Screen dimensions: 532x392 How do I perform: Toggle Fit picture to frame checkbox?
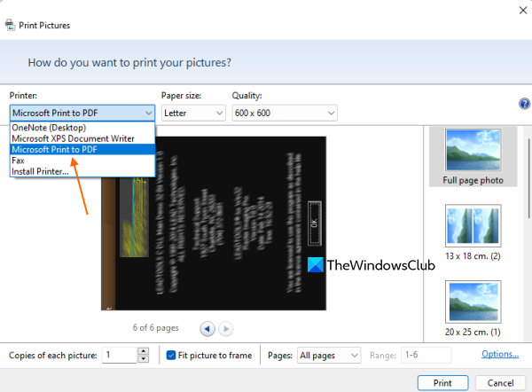[171, 355]
